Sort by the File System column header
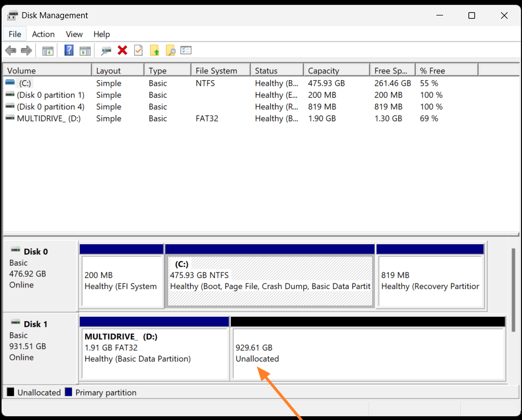Screen dimensions: 522x420 click(x=221, y=71)
